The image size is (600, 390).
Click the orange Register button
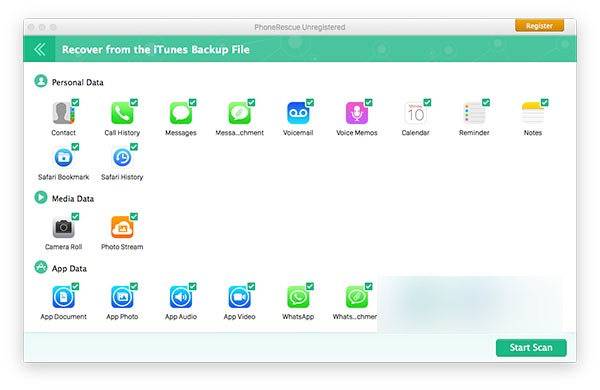pos(539,26)
